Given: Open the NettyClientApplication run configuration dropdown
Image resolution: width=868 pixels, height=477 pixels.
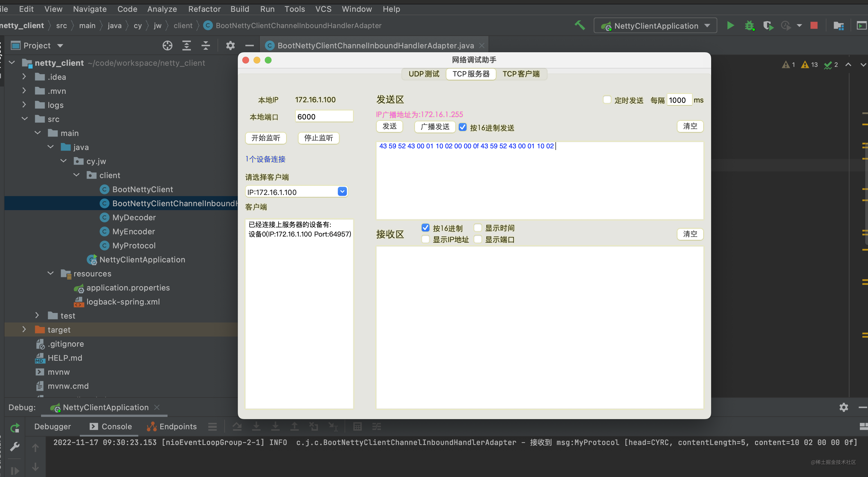Looking at the screenshot, I should tap(655, 26).
